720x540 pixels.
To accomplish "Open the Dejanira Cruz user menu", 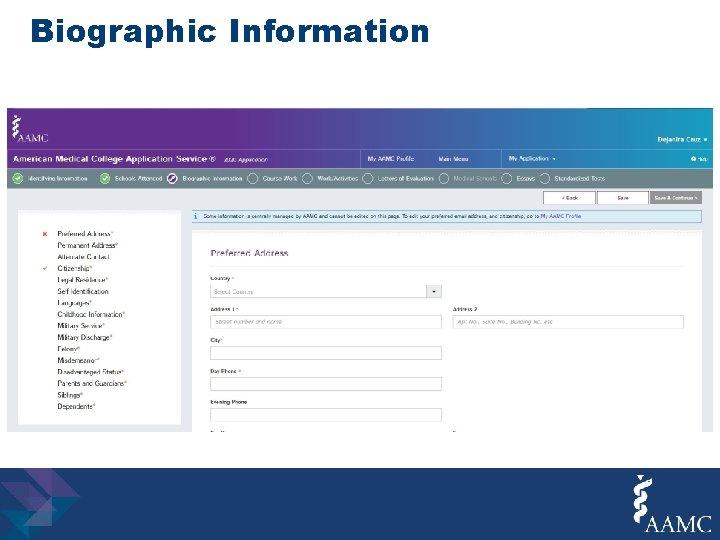I will tap(682, 140).
